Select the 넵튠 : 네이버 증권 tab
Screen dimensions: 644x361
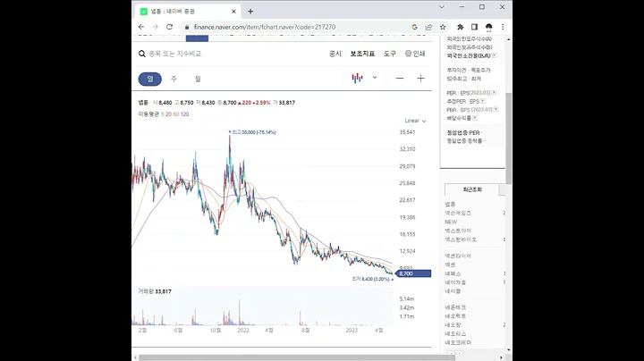click(x=187, y=12)
